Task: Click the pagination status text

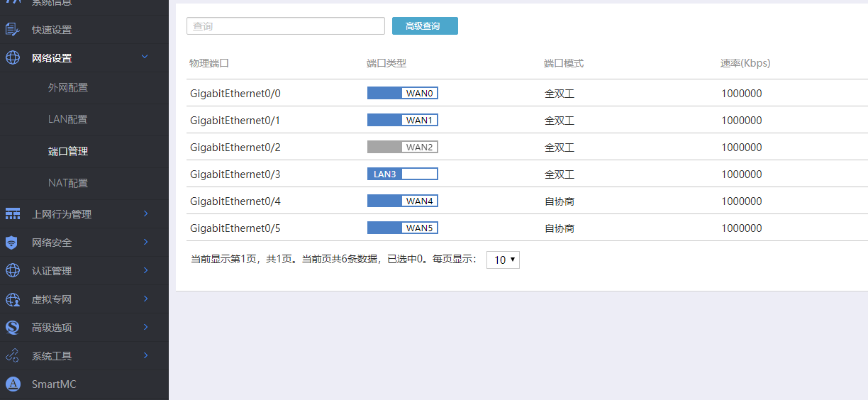Action: [x=335, y=260]
